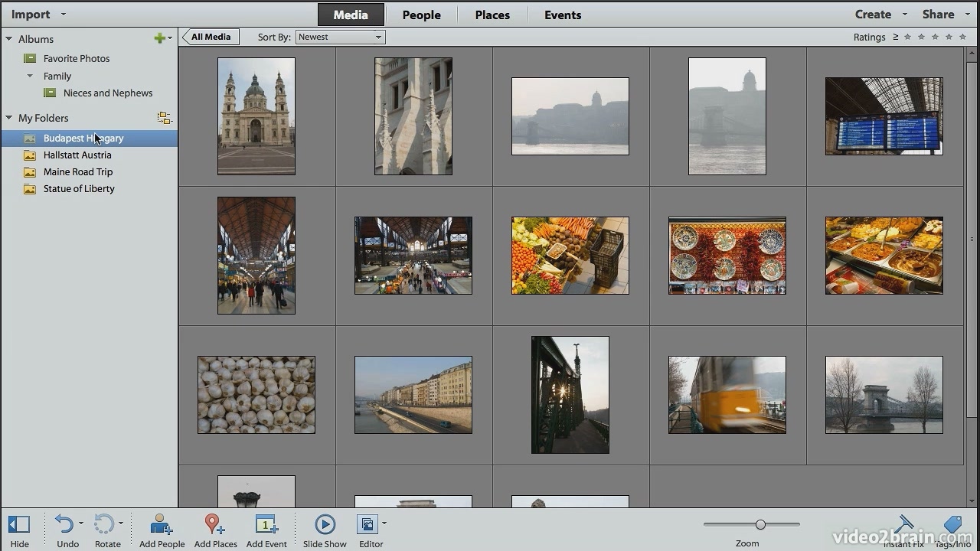
Task: Open the Create dropdown arrow
Action: (x=904, y=15)
